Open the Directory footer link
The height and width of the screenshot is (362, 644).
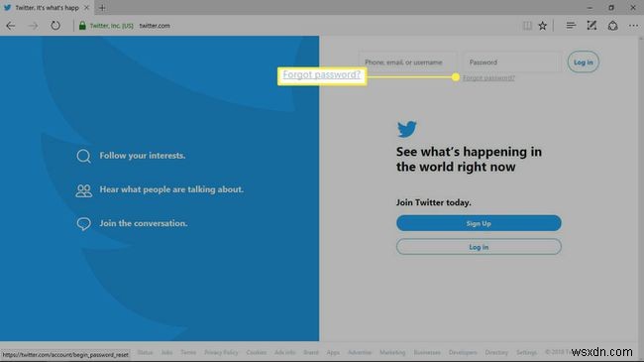point(496,352)
